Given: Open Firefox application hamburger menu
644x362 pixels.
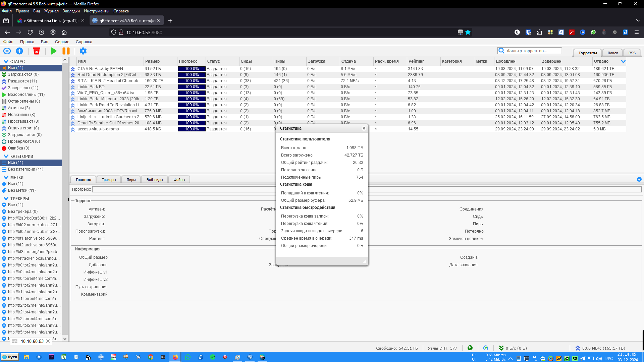Looking at the screenshot, I should pos(636,32).
